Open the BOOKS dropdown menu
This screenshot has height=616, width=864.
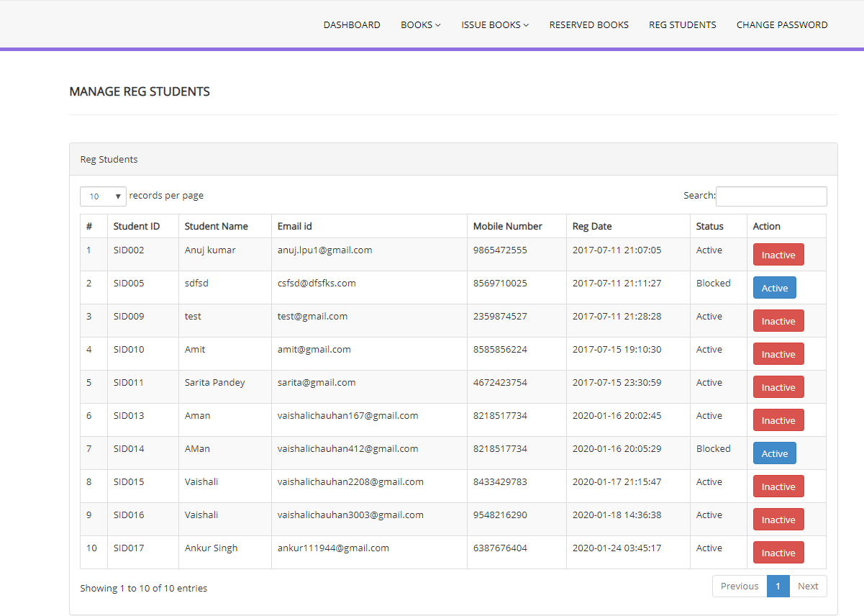pyautogui.click(x=419, y=24)
